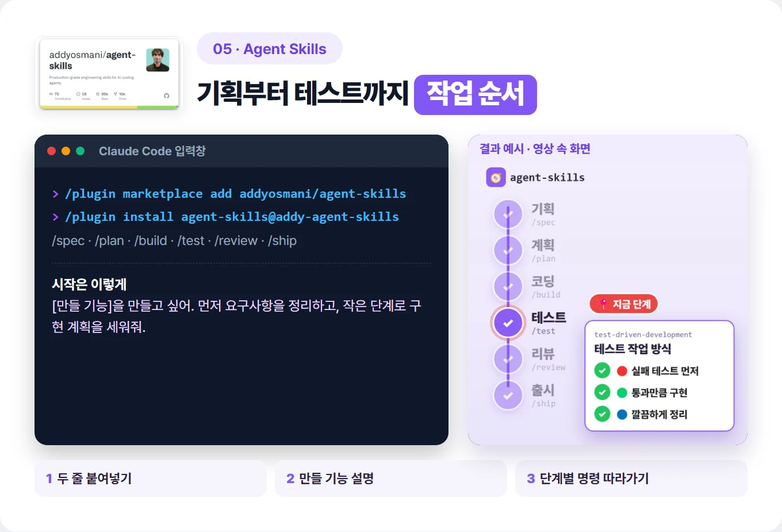Click the star icon beside 99k
The height and width of the screenshot is (532, 782).
tap(98, 94)
